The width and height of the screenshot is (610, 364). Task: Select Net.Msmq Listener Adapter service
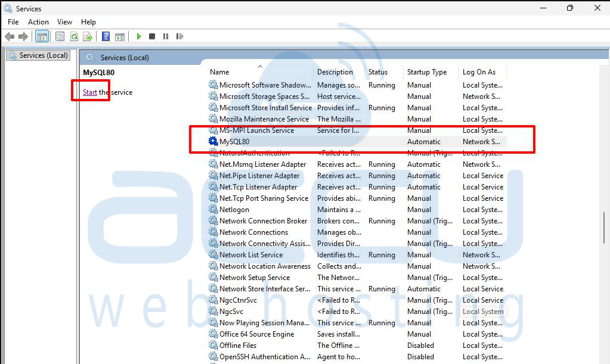tap(262, 164)
